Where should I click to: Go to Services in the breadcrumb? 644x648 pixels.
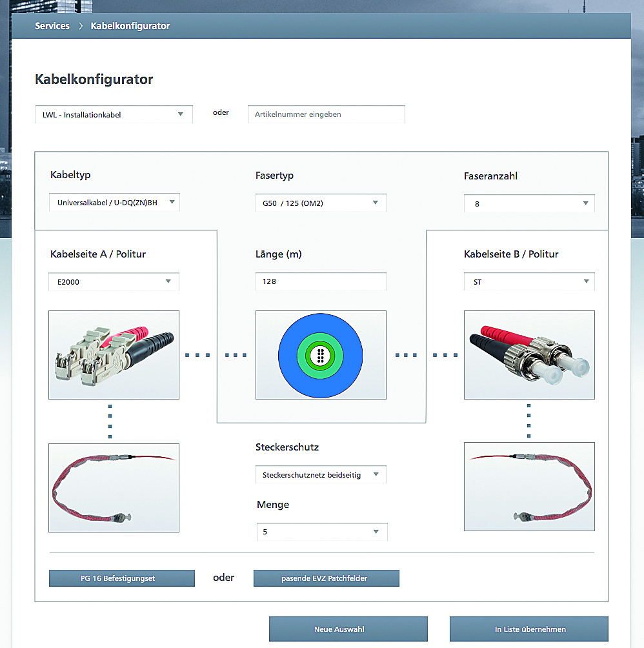[x=52, y=26]
